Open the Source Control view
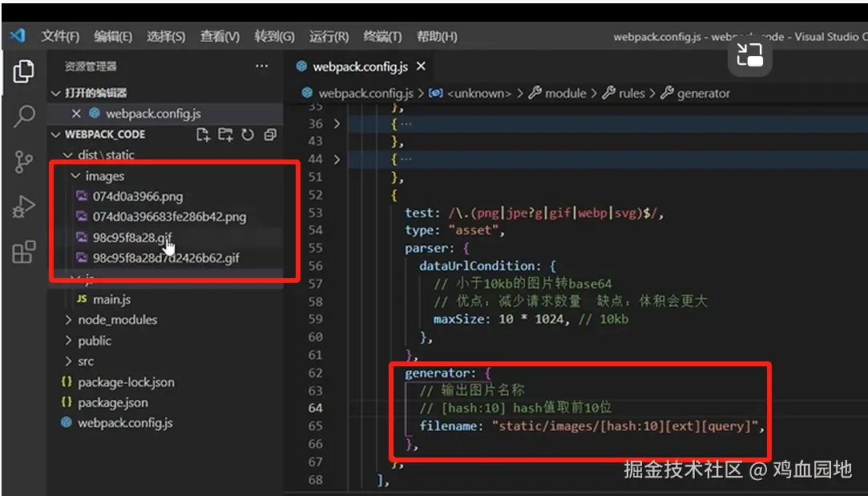This screenshot has width=868, height=496. [x=23, y=162]
